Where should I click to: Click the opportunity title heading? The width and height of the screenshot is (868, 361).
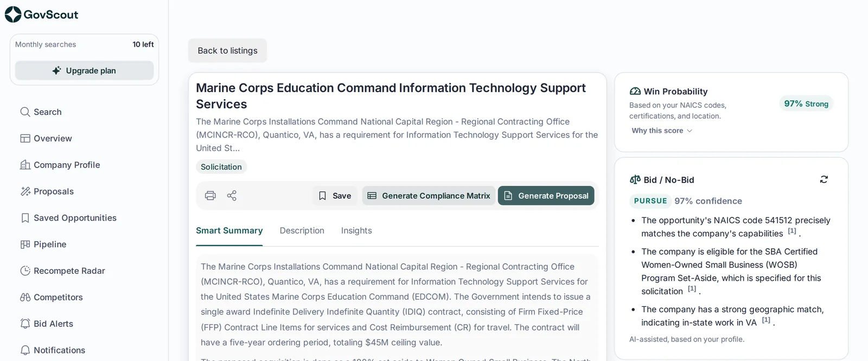pos(391,96)
